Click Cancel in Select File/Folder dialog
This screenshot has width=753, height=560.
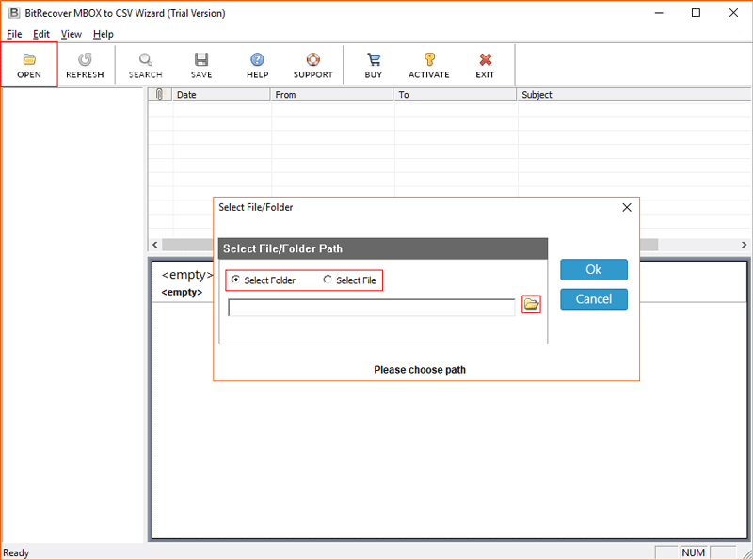coord(594,299)
